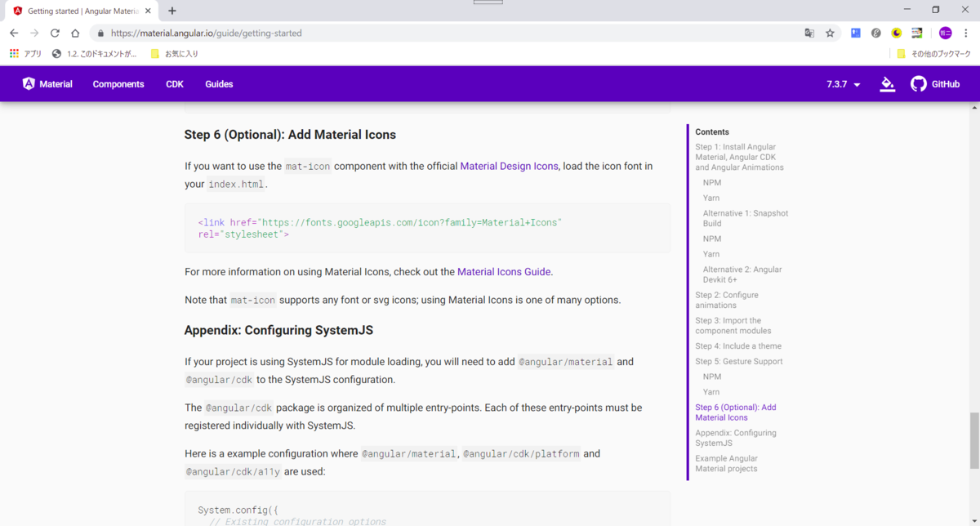
Task: Jump to Step 5: Gesture Support
Action: (x=739, y=361)
